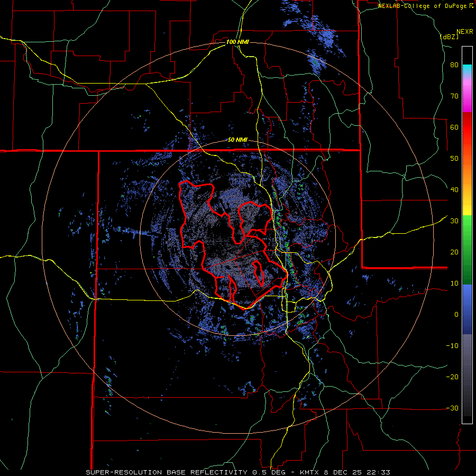Click the green band of the color scale

[x=467, y=250]
